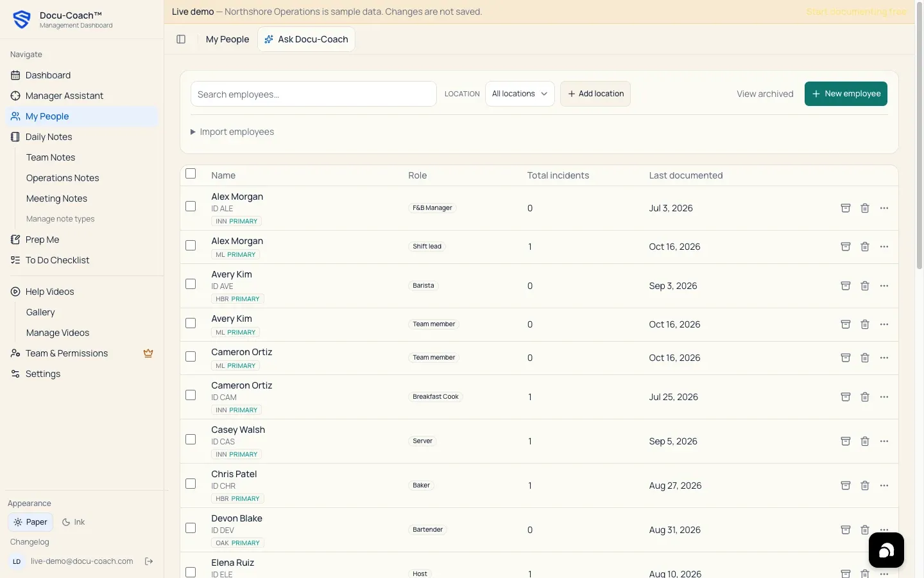924x578 pixels.
Task: Toggle the sidebar panel icon
Action: 181,39
